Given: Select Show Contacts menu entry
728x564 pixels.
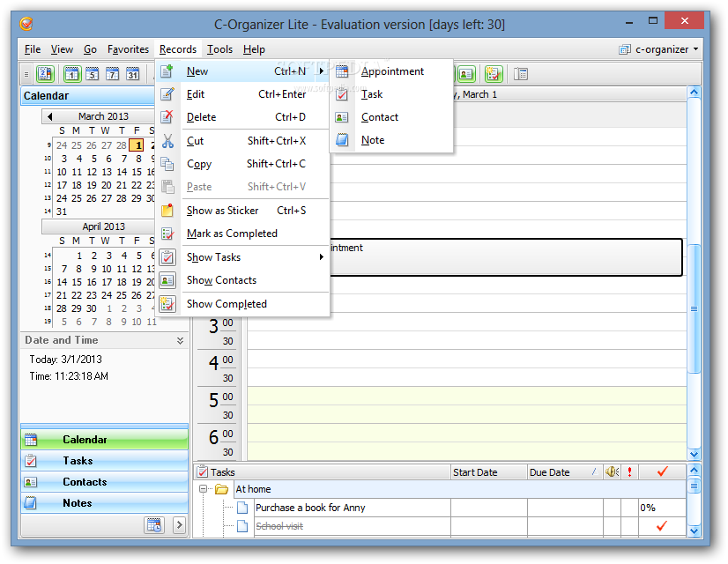Looking at the screenshot, I should (242, 280).
